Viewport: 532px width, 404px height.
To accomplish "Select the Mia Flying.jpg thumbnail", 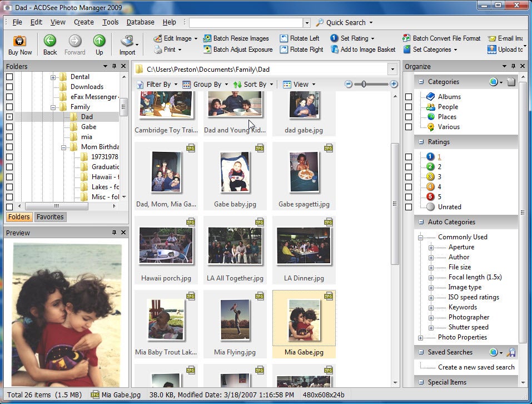I will (x=235, y=324).
